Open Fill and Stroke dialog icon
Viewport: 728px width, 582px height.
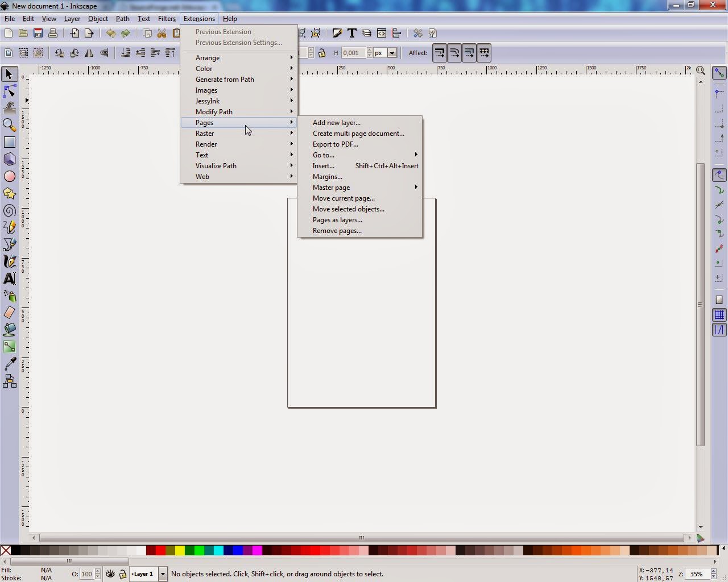click(x=337, y=34)
